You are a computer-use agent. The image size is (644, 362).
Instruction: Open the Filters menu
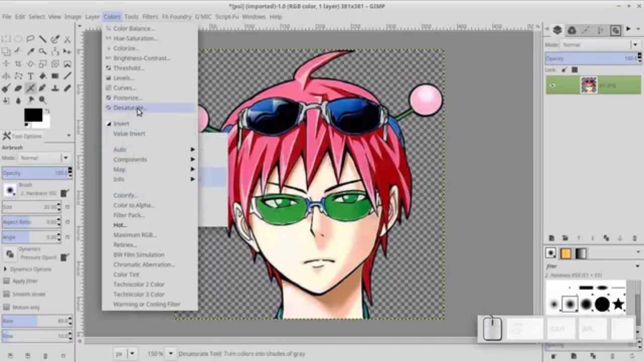(x=150, y=17)
